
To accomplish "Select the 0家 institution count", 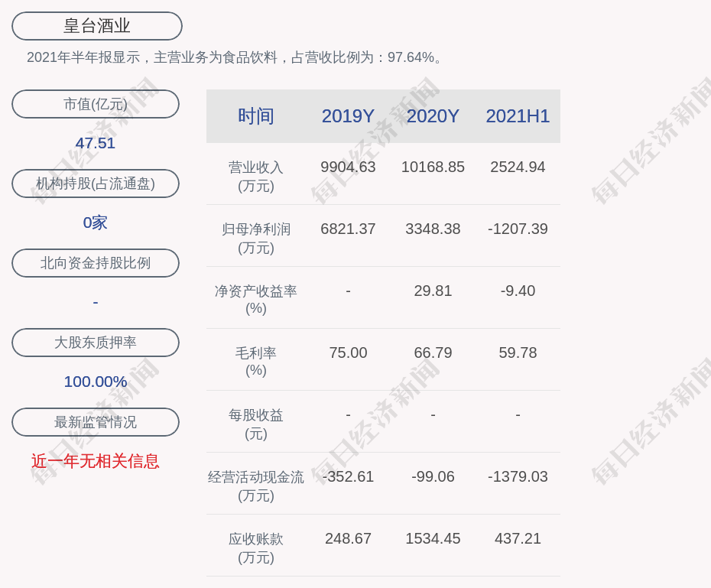I will 96,223.
